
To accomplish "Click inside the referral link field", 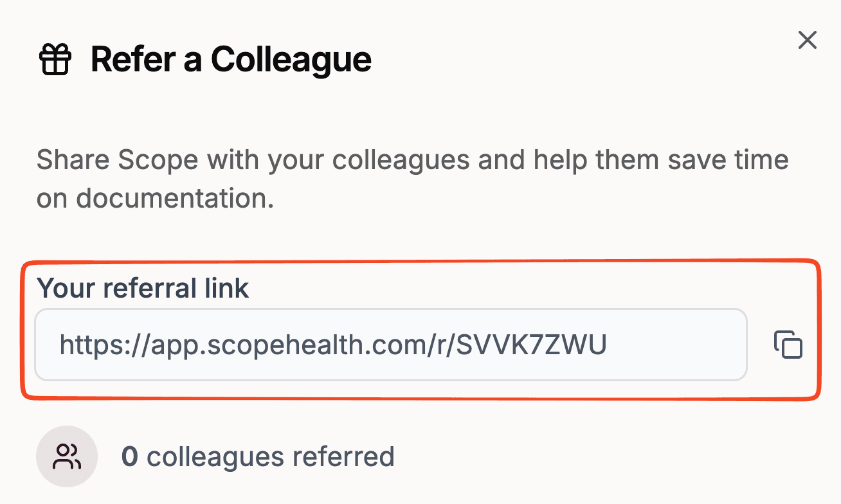I will tap(390, 345).
